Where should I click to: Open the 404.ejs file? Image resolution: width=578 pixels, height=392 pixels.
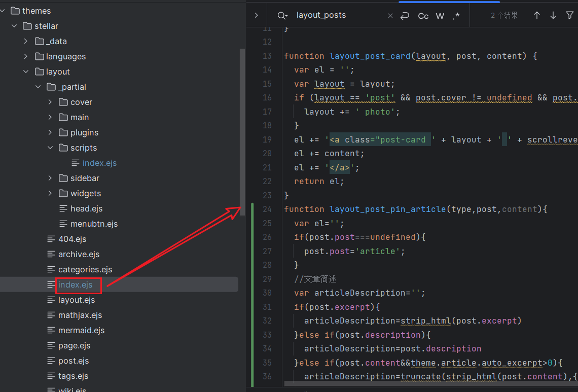(72, 239)
